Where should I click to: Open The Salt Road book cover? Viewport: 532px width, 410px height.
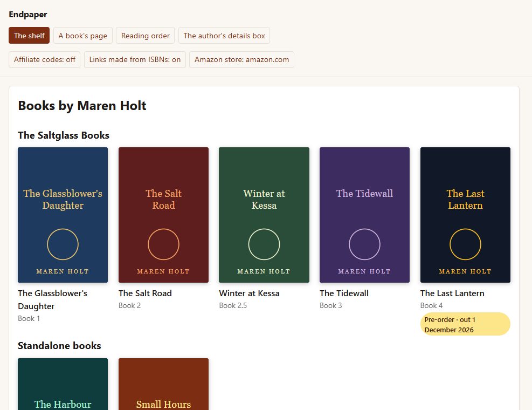(163, 215)
